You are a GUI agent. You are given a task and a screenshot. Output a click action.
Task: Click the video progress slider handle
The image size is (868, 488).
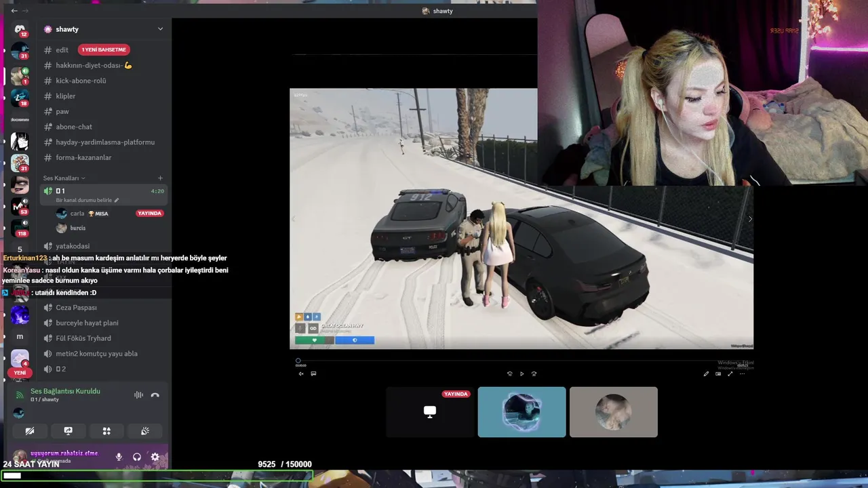pos(298,361)
